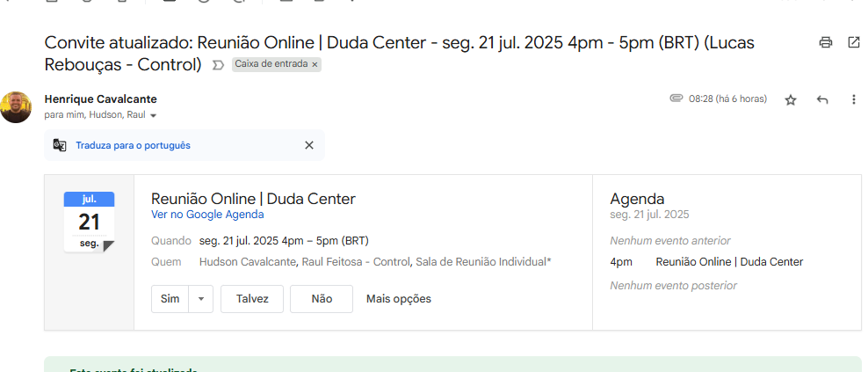Viewport: 868px width, 372px height.
Task: Click Traduza para o português
Action: [x=133, y=145]
